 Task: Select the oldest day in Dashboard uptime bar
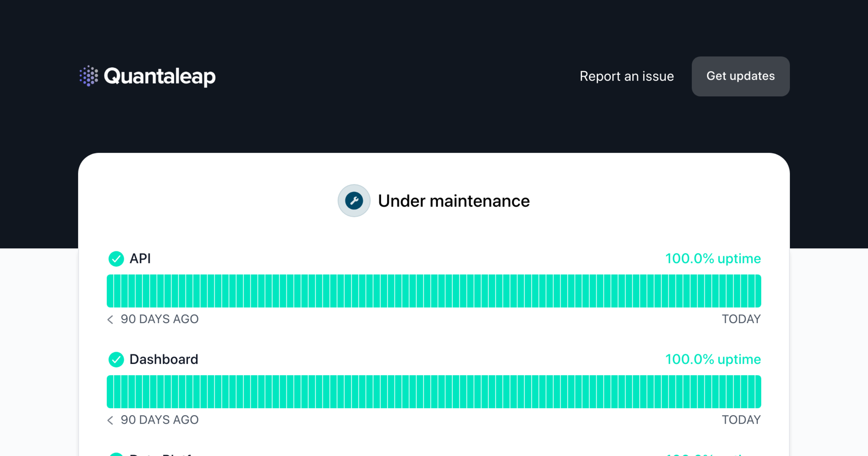[x=110, y=392]
